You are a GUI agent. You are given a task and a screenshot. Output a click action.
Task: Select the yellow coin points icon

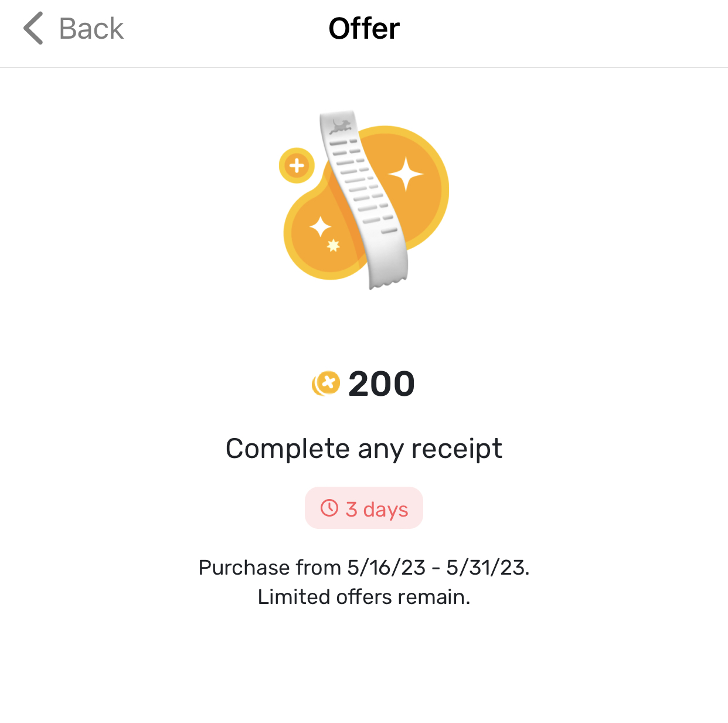[x=326, y=383]
